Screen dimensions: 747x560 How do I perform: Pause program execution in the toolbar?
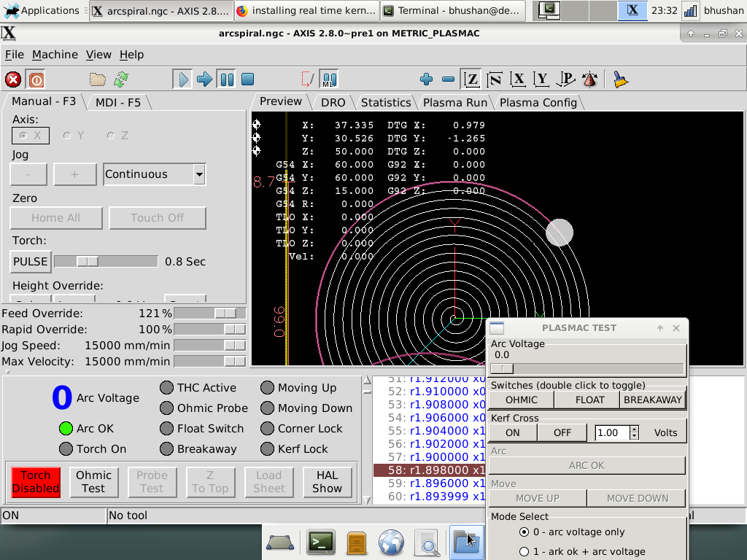[x=227, y=79]
